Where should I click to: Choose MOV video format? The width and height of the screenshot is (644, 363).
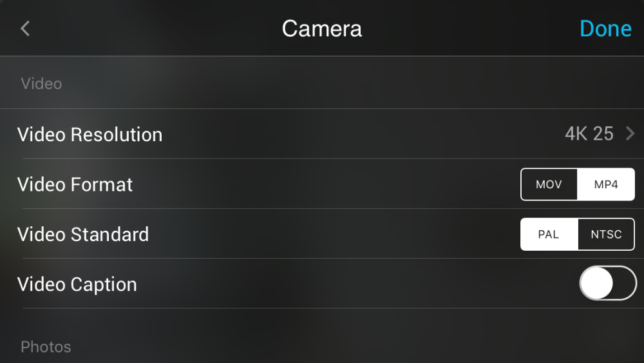pyautogui.click(x=549, y=184)
